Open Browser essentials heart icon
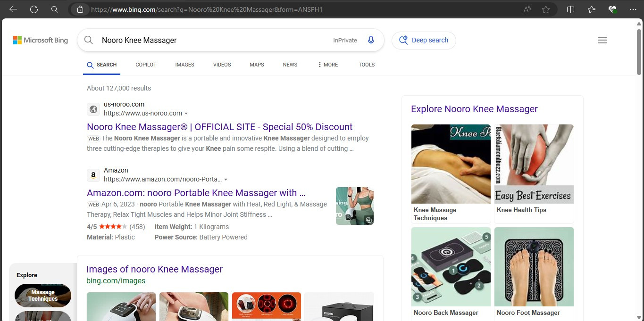The image size is (644, 321). pos(612,9)
